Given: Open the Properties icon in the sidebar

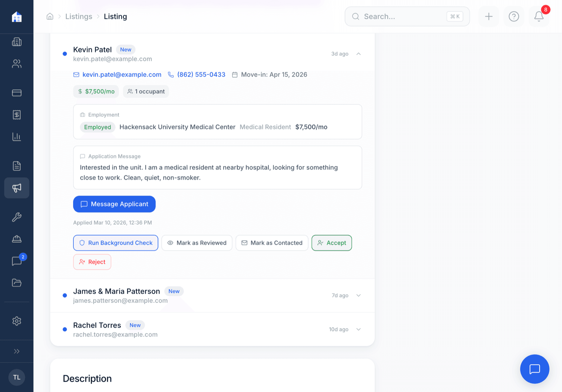Looking at the screenshot, I should point(17,42).
